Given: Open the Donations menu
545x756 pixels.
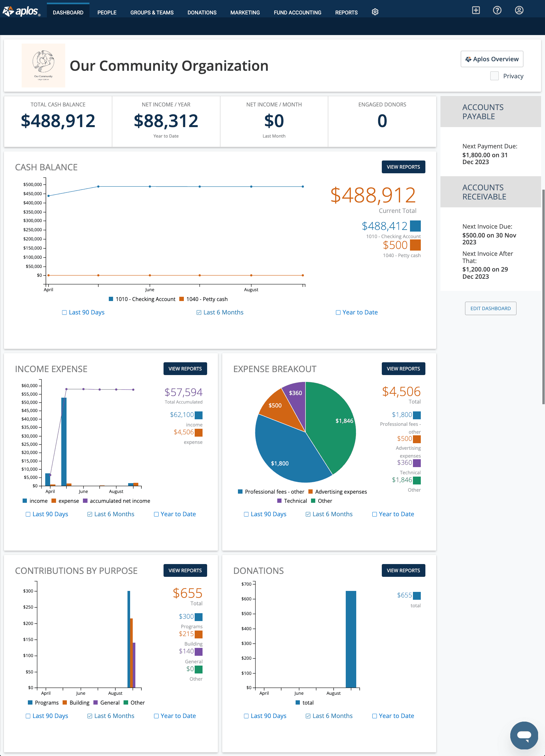Looking at the screenshot, I should click(202, 12).
